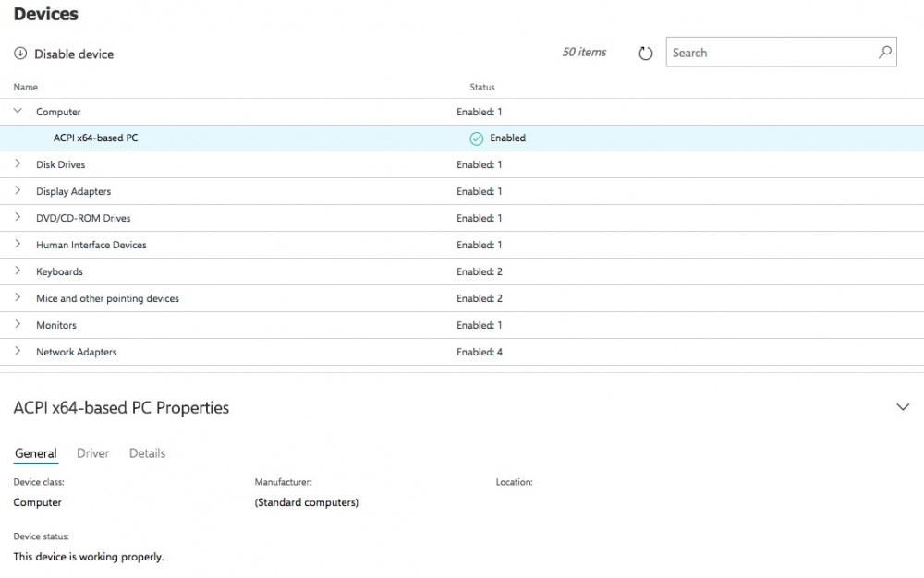Expand the Display Adapters category
This screenshot has width=924, height=578.
tap(18, 190)
